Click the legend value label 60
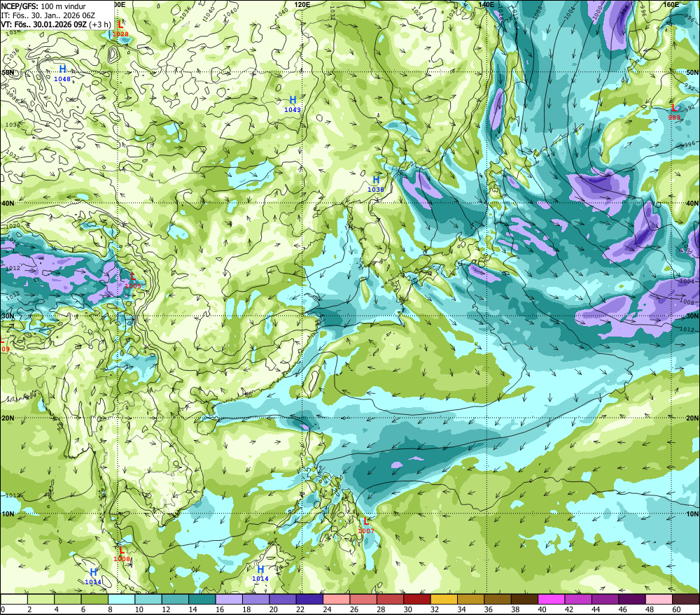This screenshot has width=700, height=615. click(x=676, y=609)
